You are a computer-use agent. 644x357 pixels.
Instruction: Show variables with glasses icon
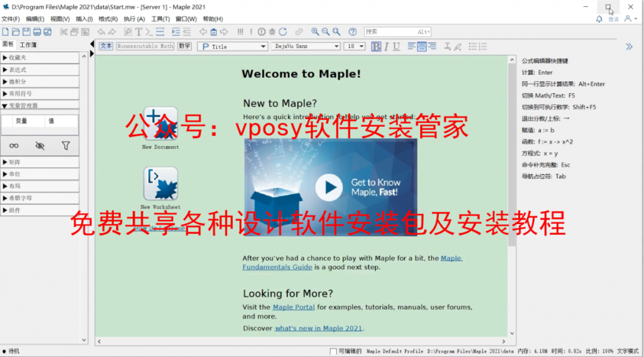coord(14,145)
